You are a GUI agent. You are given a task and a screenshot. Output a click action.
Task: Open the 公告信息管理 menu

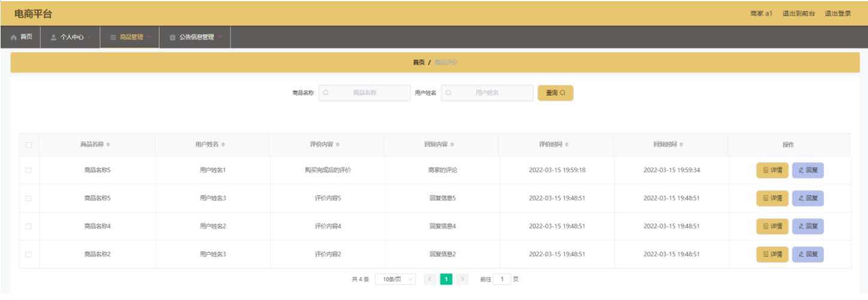195,37
